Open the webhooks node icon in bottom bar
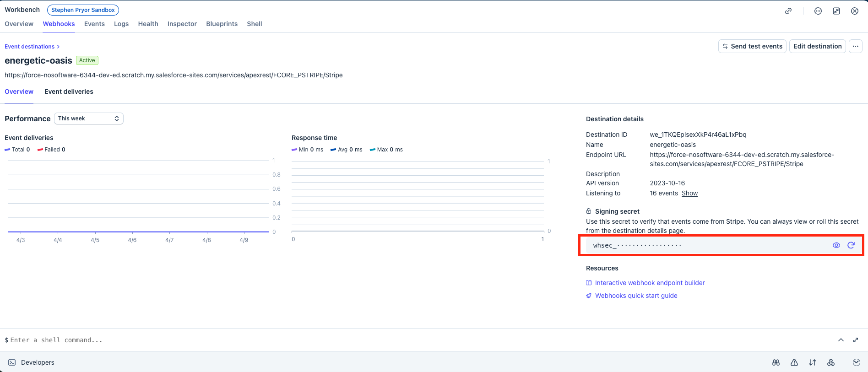This screenshot has height=372, width=868. [x=831, y=362]
